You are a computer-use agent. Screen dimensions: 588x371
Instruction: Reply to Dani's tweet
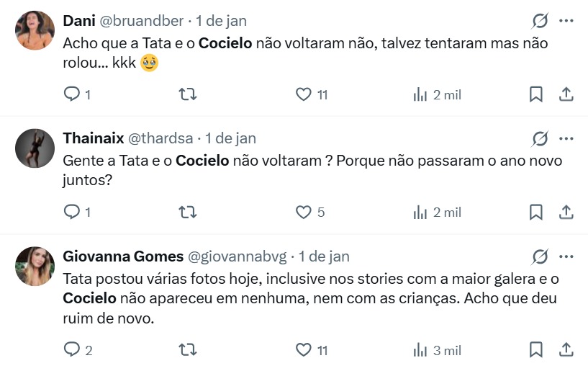pos(72,94)
